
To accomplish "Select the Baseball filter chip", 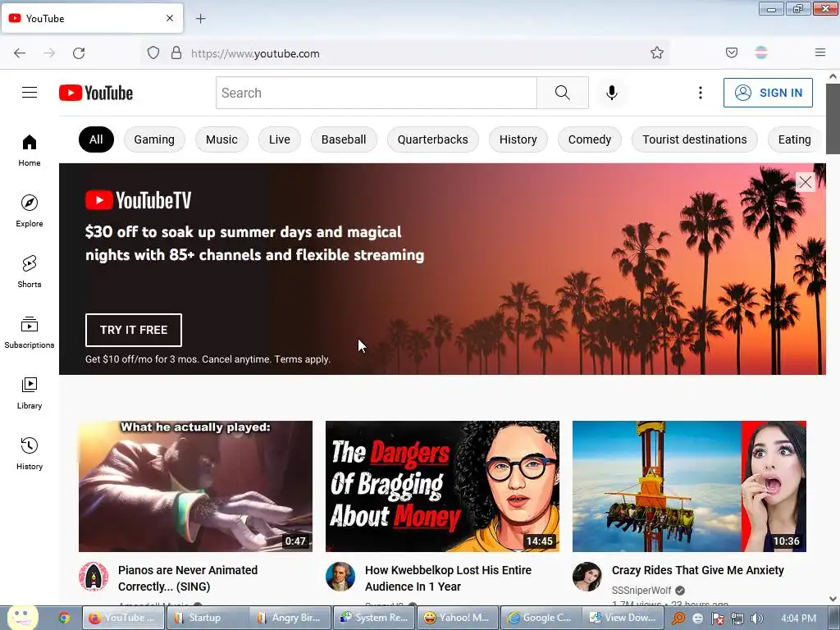I will [344, 139].
